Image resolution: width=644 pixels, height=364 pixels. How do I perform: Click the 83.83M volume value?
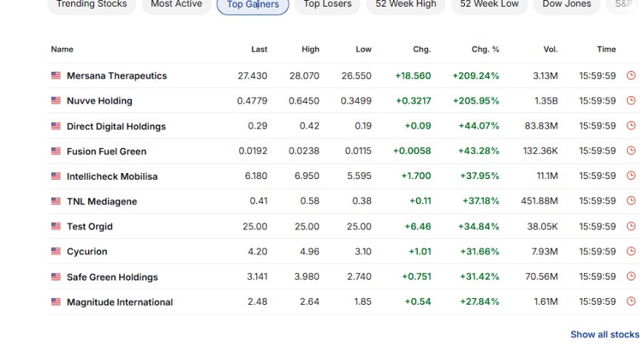(x=541, y=126)
